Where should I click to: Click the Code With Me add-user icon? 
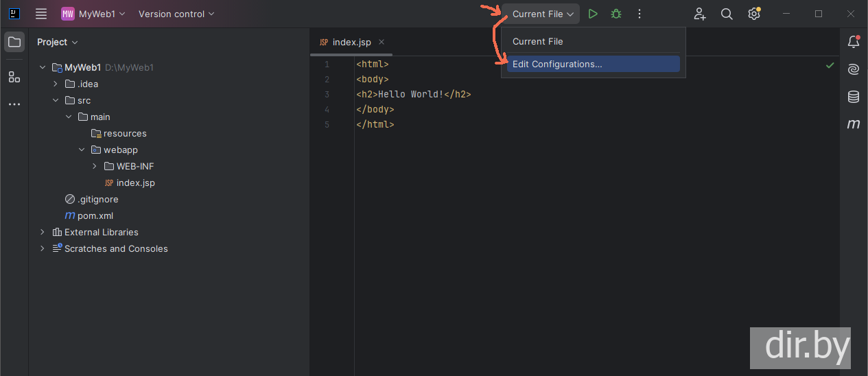coord(699,14)
